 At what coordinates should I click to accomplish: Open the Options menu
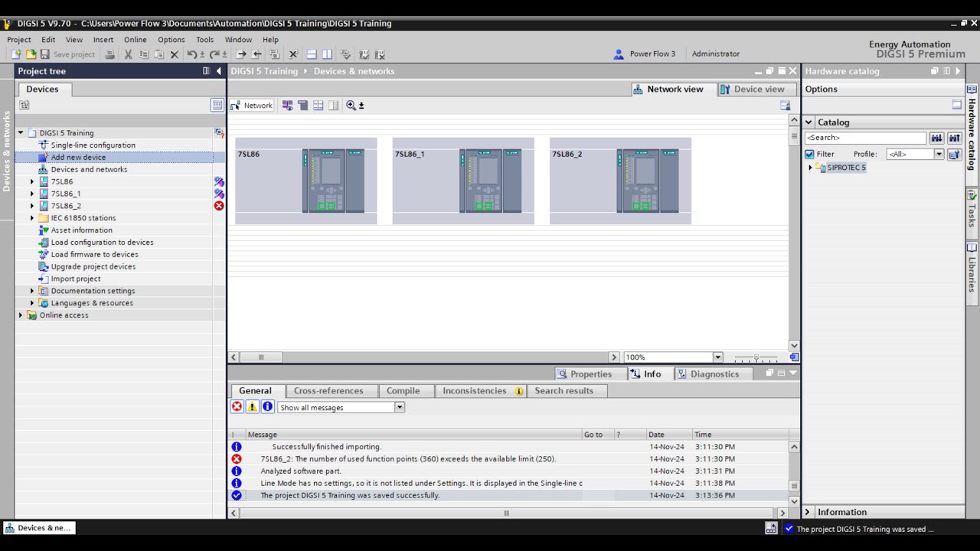coord(171,40)
